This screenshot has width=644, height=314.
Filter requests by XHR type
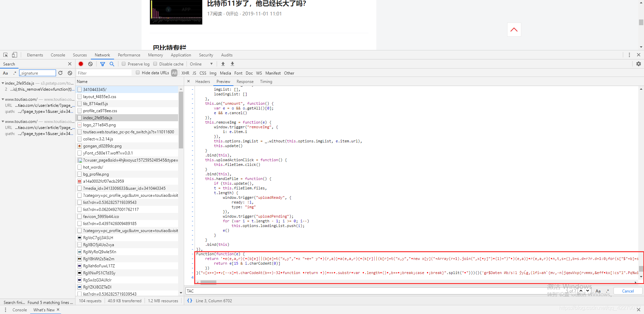[185, 73]
